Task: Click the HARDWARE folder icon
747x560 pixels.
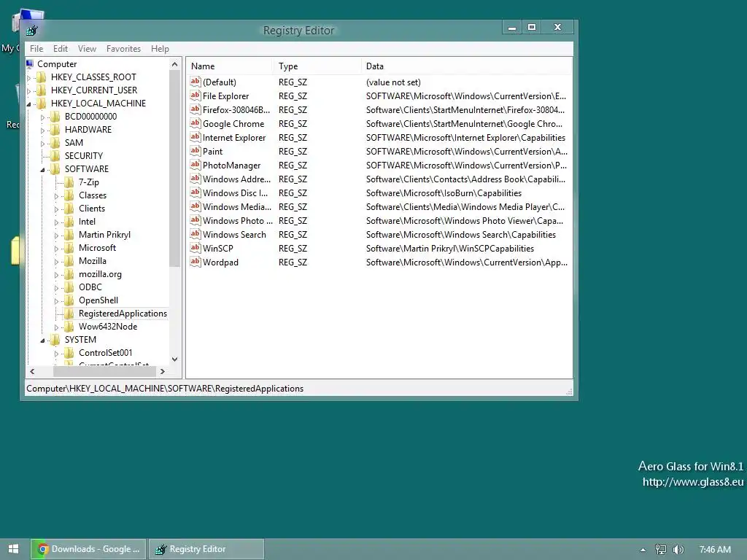Action: coord(55,130)
